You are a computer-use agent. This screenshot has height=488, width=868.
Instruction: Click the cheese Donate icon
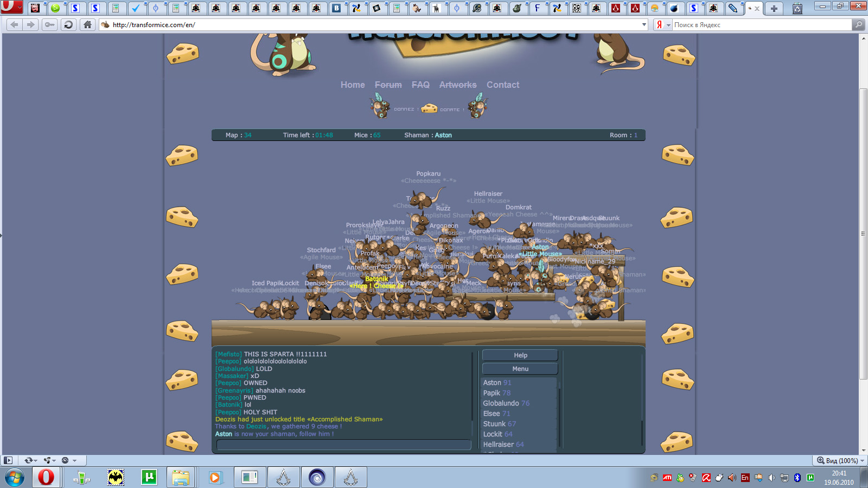click(429, 108)
